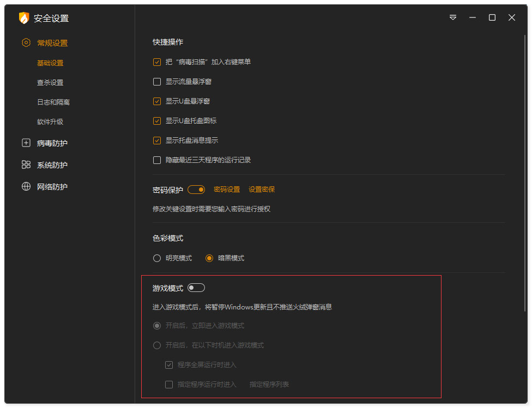Click the 密码设置 link
The width and height of the screenshot is (532, 408).
coord(227,189)
